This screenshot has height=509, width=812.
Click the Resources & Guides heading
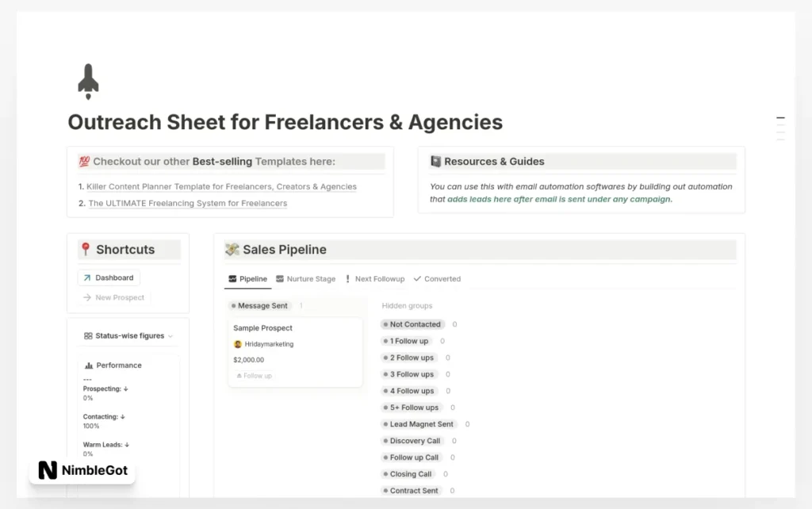494,162
